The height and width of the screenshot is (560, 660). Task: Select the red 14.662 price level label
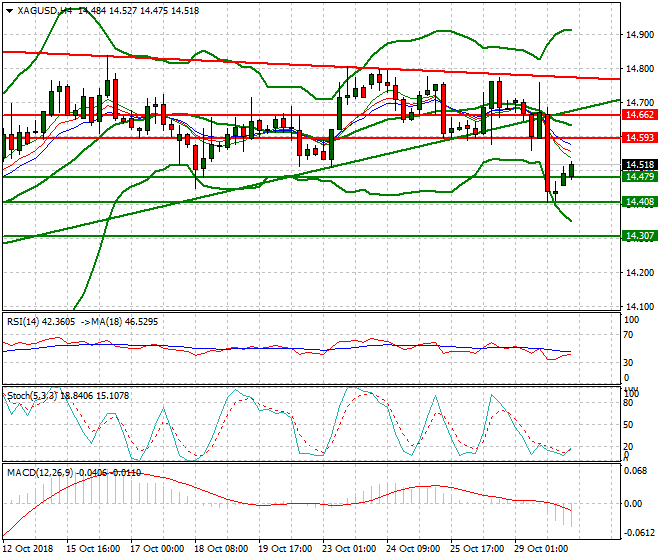click(640, 115)
